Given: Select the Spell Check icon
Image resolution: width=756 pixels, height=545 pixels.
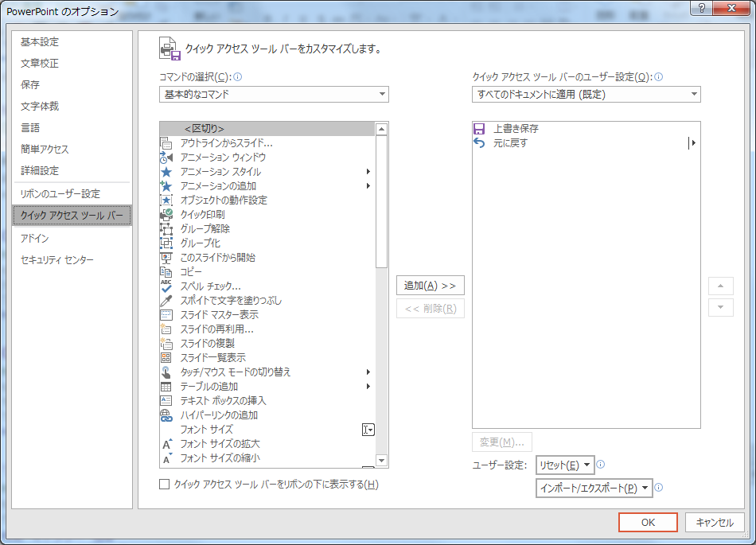Looking at the screenshot, I should tap(166, 286).
